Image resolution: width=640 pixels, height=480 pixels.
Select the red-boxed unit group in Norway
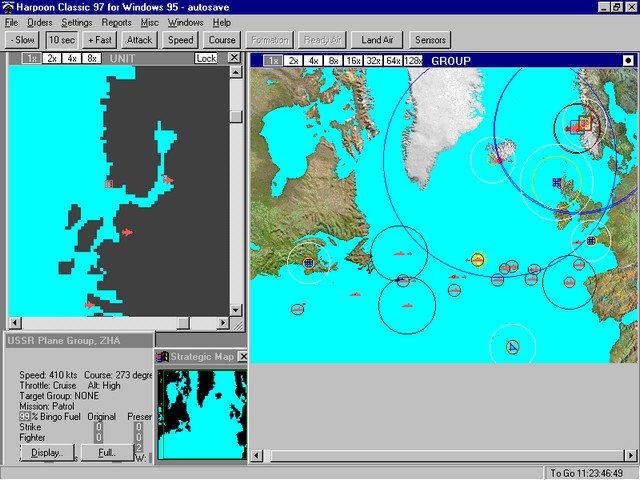(578, 126)
